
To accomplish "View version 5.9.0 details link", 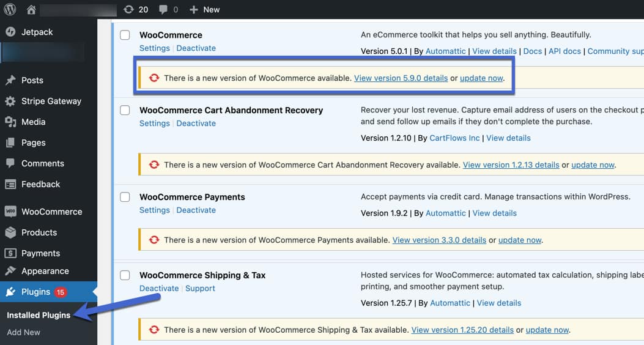I will (401, 78).
